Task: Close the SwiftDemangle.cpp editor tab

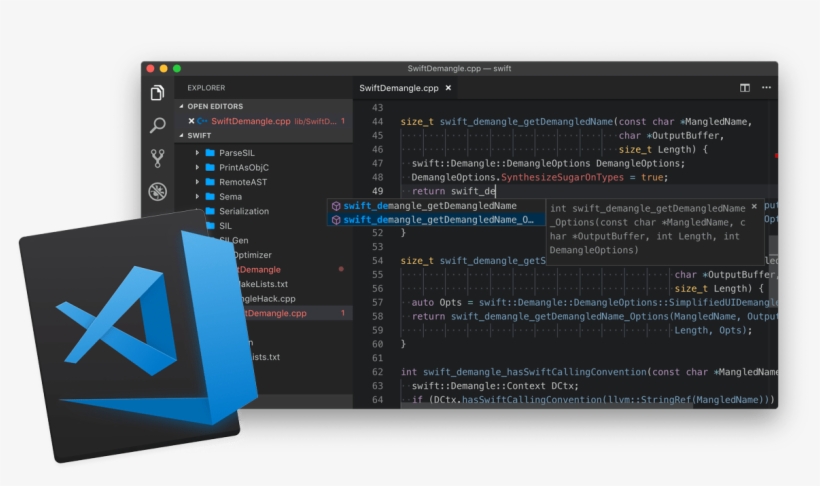Action: click(x=448, y=88)
